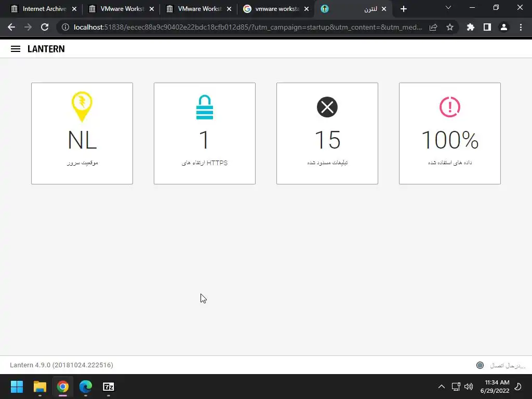Open a new browser tab

pos(403,9)
